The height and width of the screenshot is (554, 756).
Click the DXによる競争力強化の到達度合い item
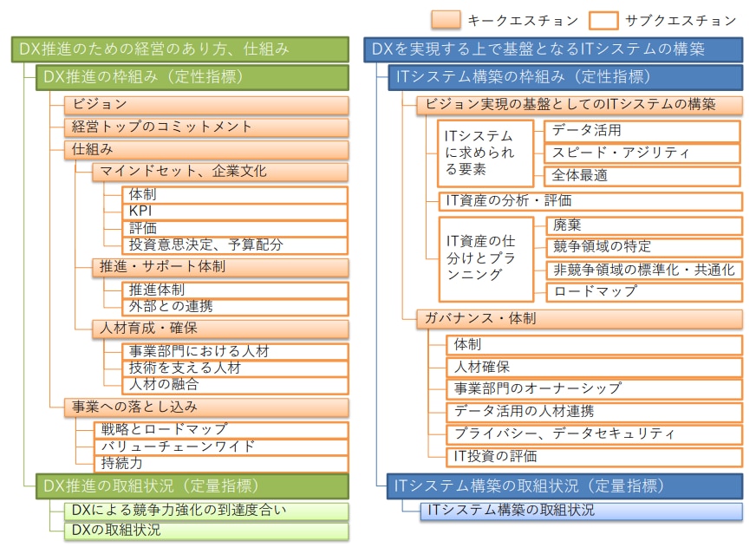206,511
